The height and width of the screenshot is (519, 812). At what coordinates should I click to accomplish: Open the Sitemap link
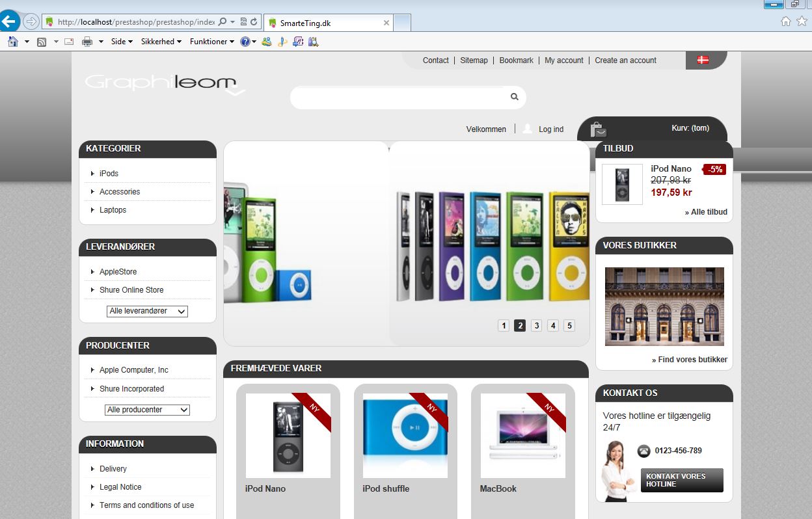coord(474,60)
